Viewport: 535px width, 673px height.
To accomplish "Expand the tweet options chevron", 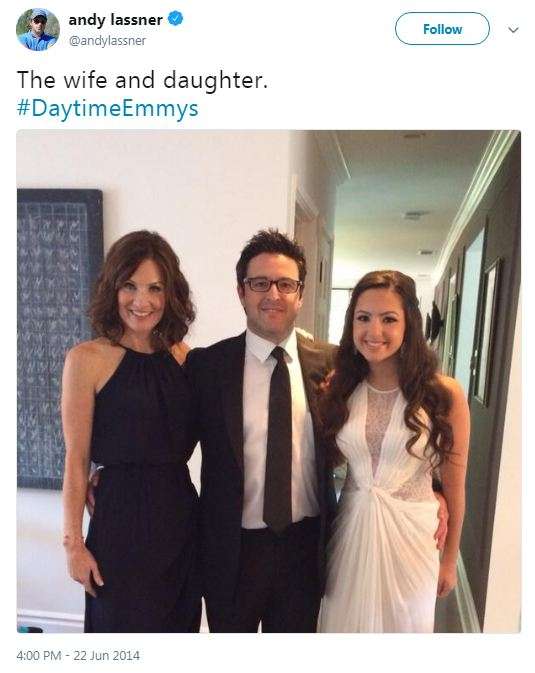I will [513, 30].
